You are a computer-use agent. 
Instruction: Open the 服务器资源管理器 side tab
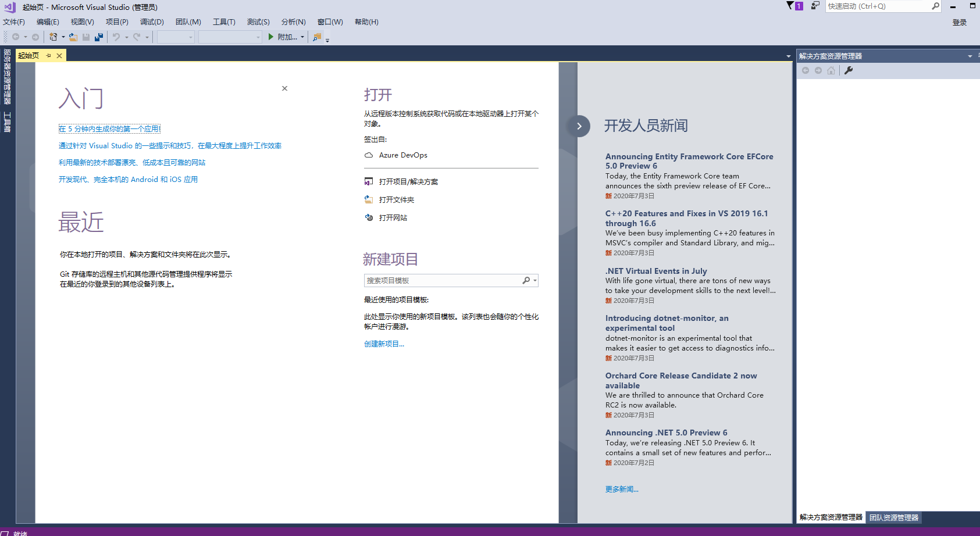point(7,76)
